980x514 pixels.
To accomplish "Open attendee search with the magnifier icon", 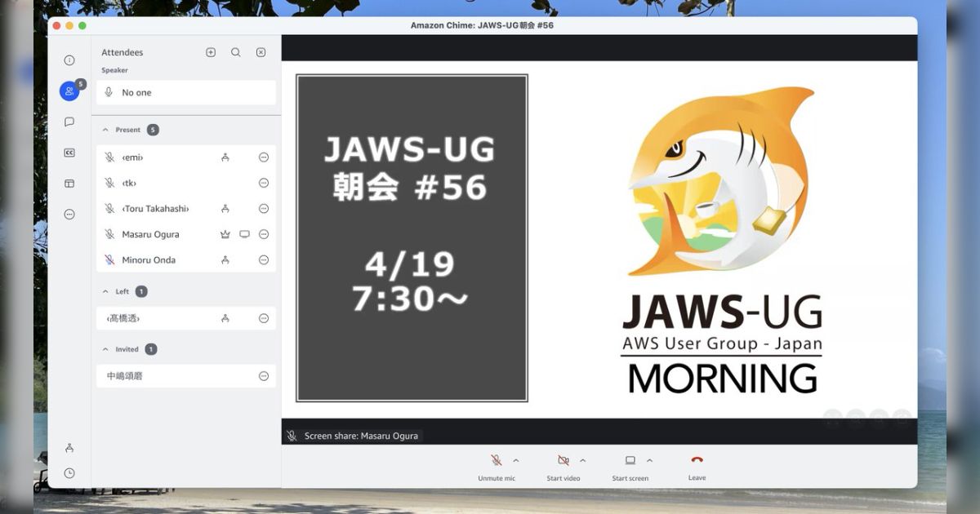I will [x=235, y=51].
